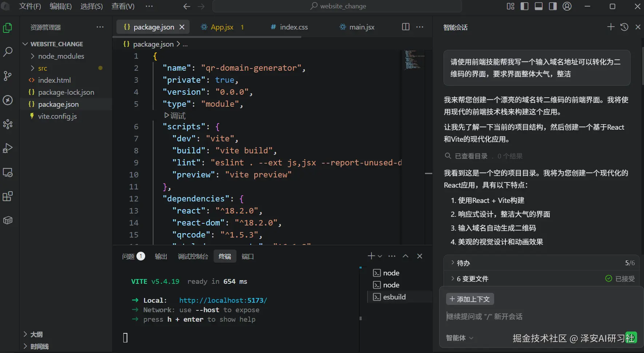644x353 pixels.
Task: Go forward using the title bar arrow
Action: coord(201,7)
